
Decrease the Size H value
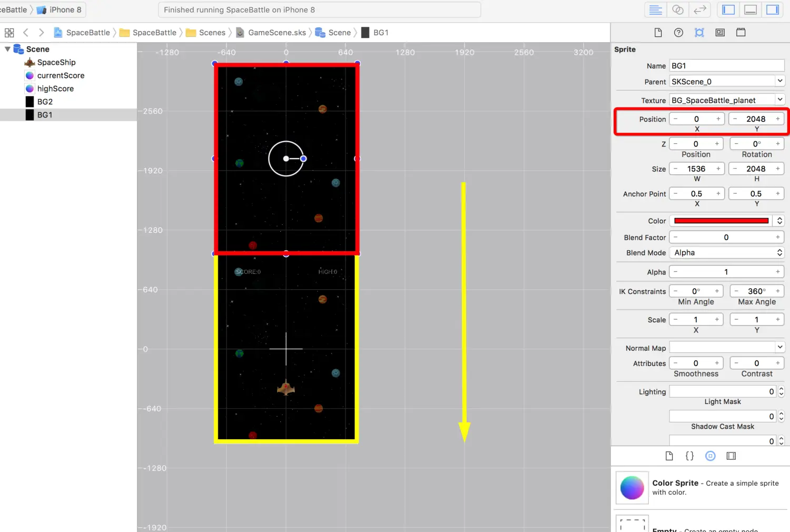click(735, 169)
